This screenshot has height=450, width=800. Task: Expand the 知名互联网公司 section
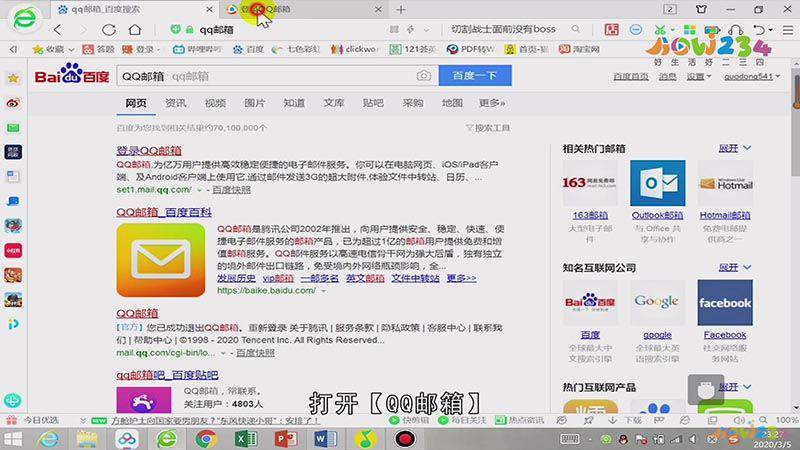point(735,267)
